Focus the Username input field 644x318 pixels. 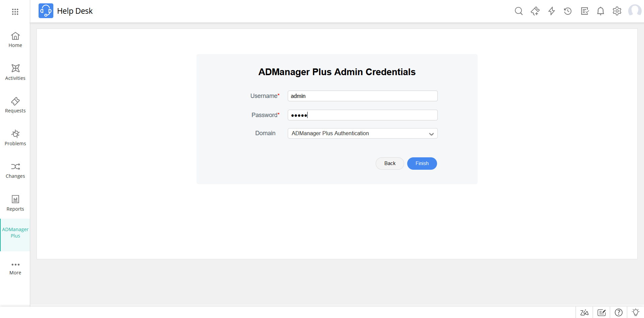tap(362, 96)
